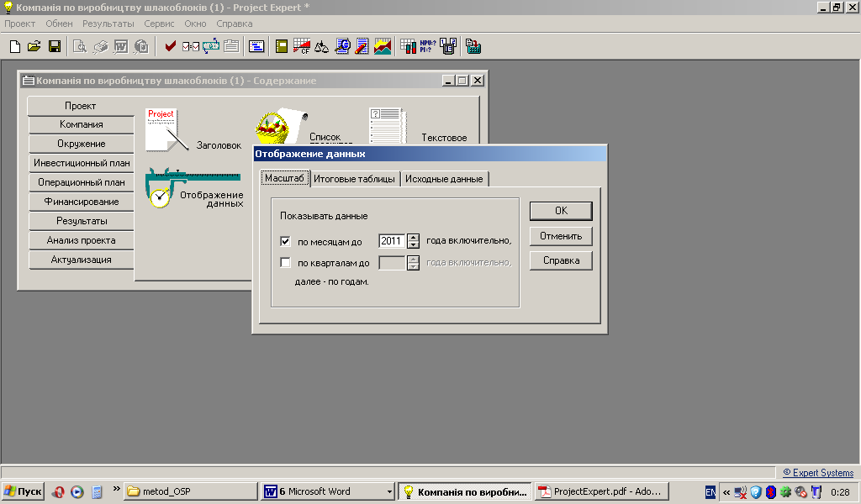Open the balance scales toolbar icon
The height and width of the screenshot is (504, 861).
coord(322,46)
